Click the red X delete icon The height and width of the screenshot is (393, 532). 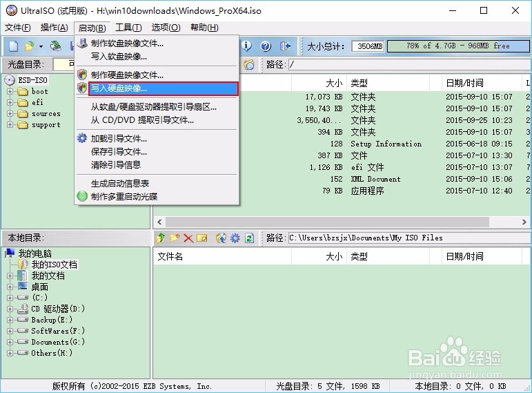[x=188, y=238]
